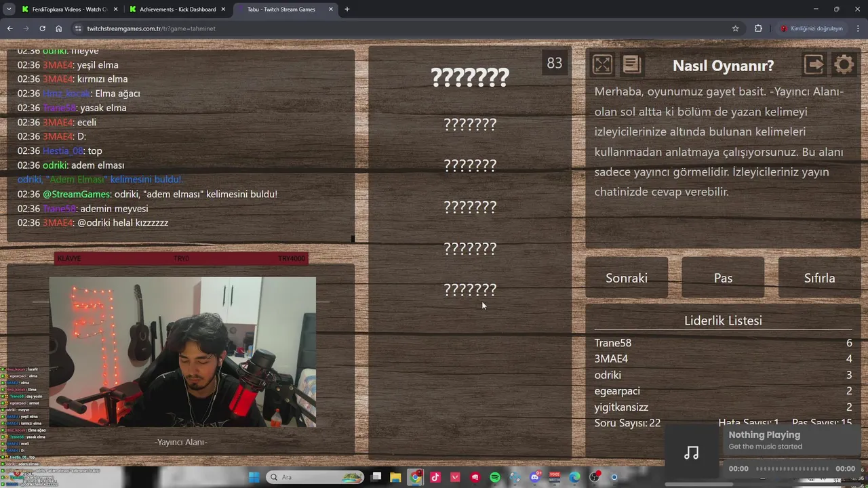The height and width of the screenshot is (488, 868).
Task: Click the Windows taskbar Ara search box
Action: (315, 477)
